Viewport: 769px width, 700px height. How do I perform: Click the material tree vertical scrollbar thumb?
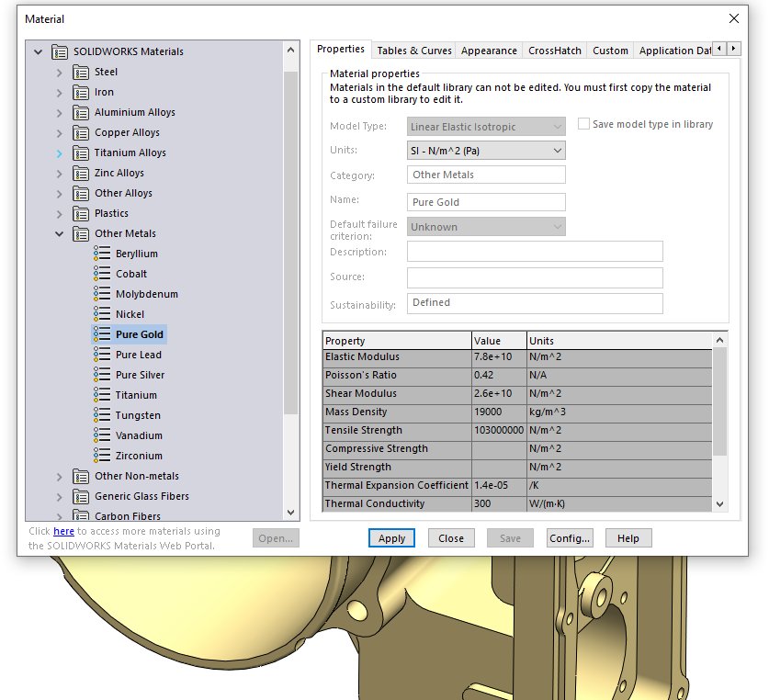pos(291,243)
